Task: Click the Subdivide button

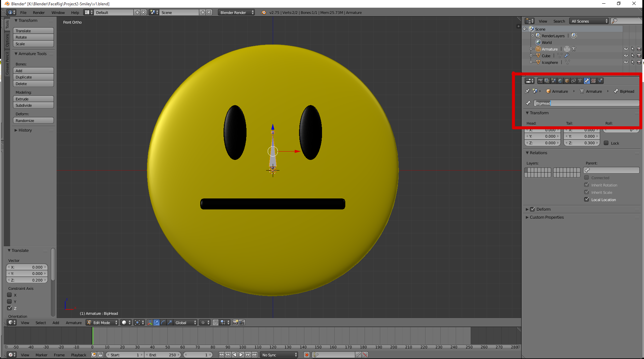Action: coord(33,105)
